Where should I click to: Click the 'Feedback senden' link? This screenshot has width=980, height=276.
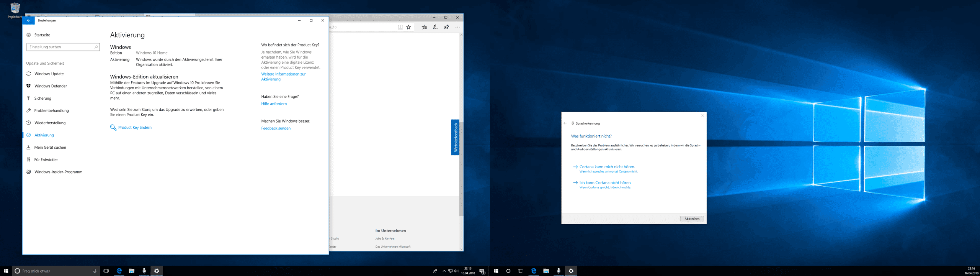pyautogui.click(x=276, y=128)
